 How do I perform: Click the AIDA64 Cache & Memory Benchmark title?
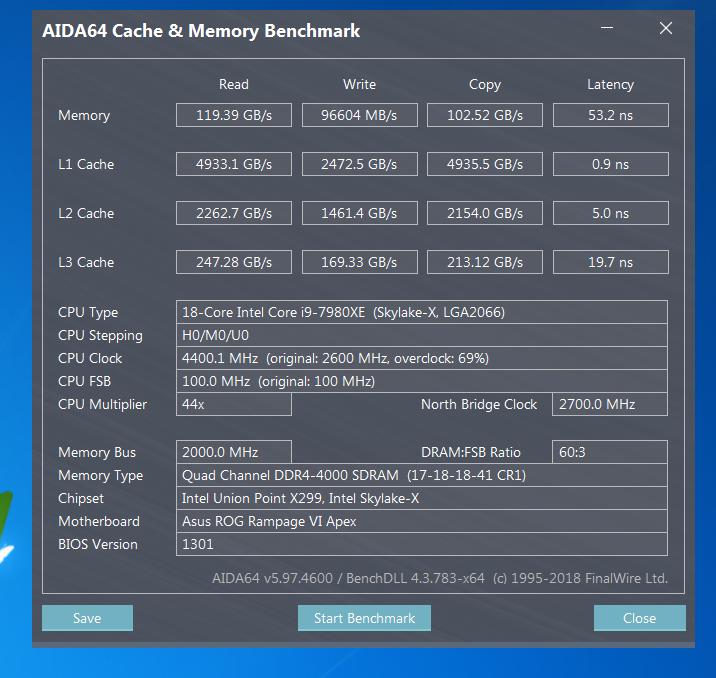click(x=201, y=31)
